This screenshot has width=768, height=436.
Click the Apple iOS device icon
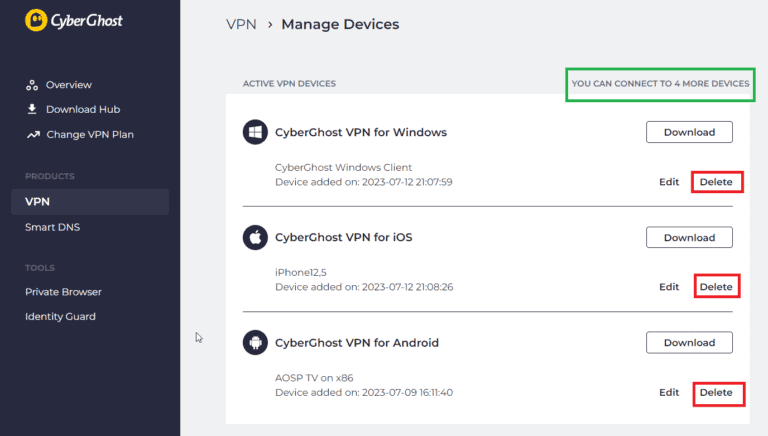pos(255,237)
